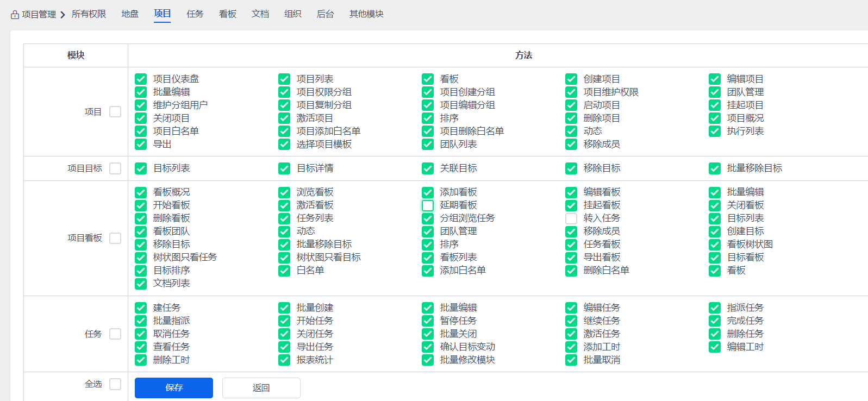The image size is (868, 401).
Task: Enable the 转入任务 checkbox
Action: [x=571, y=218]
